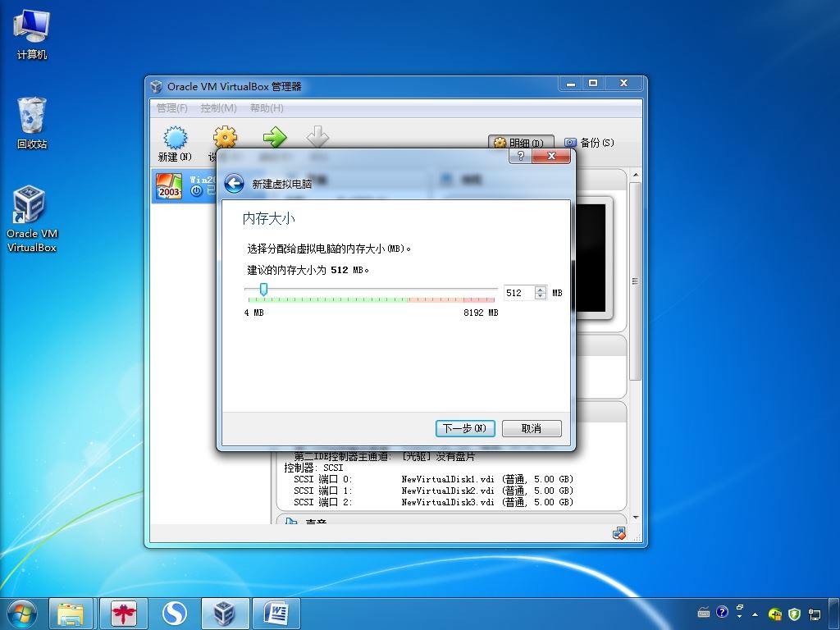The height and width of the screenshot is (630, 840).
Task: Click the Next (下一步) button
Action: pyautogui.click(x=465, y=428)
